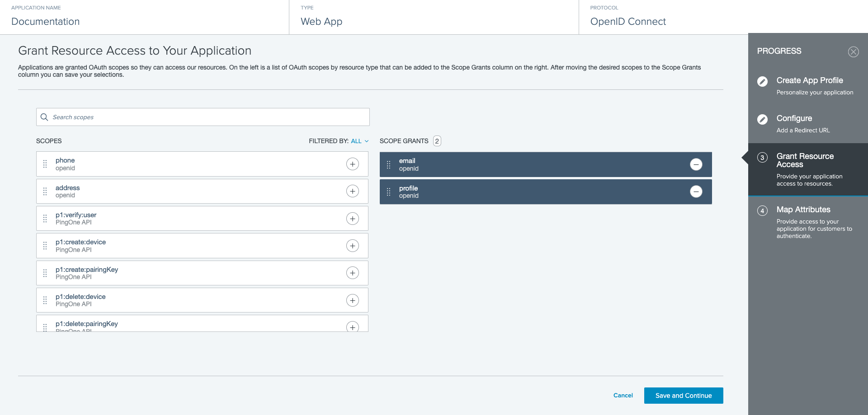This screenshot has height=415, width=868.
Task: Grab the drag handle on email grant
Action: [x=388, y=165]
